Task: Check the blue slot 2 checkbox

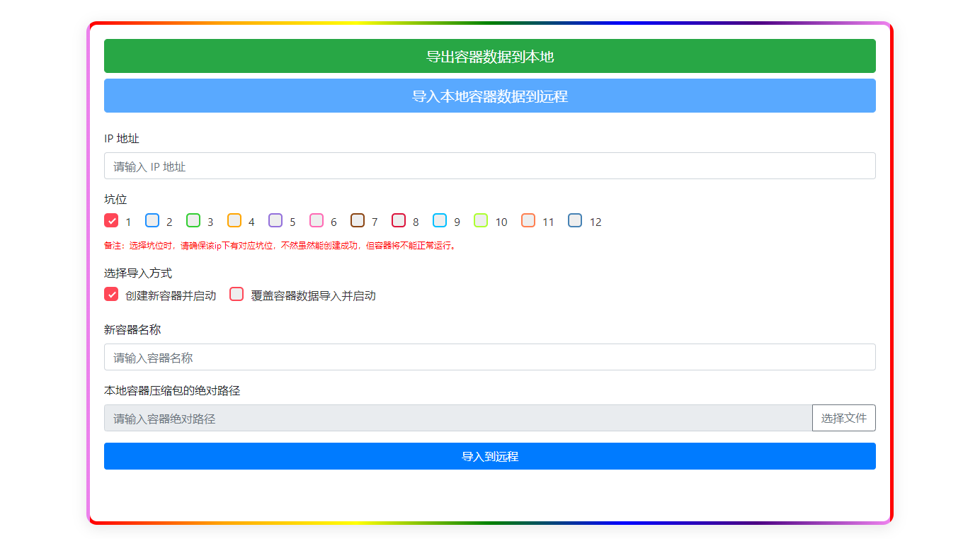Action: (x=152, y=220)
